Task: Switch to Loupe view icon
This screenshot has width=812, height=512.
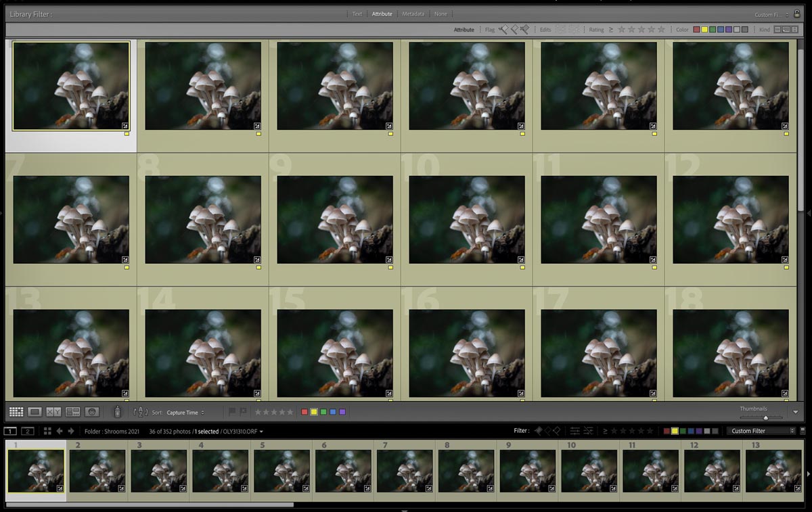Action: pos(35,412)
